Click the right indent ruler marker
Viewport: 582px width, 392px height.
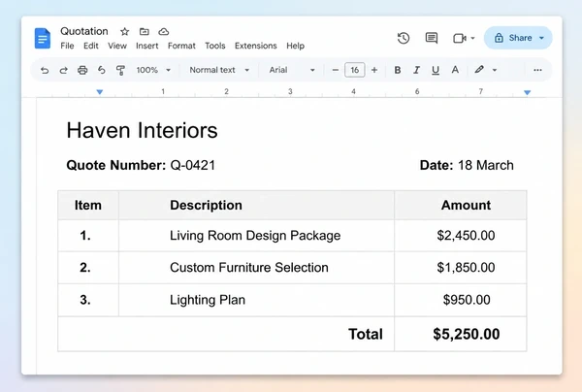(x=527, y=92)
